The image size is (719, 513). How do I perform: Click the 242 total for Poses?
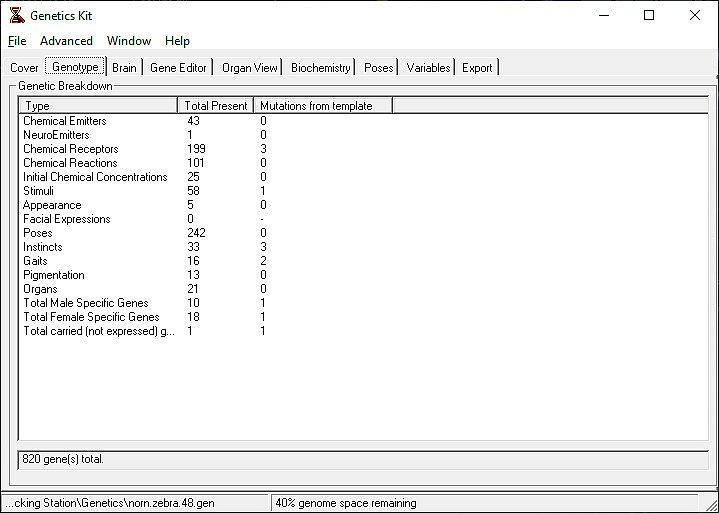point(196,233)
